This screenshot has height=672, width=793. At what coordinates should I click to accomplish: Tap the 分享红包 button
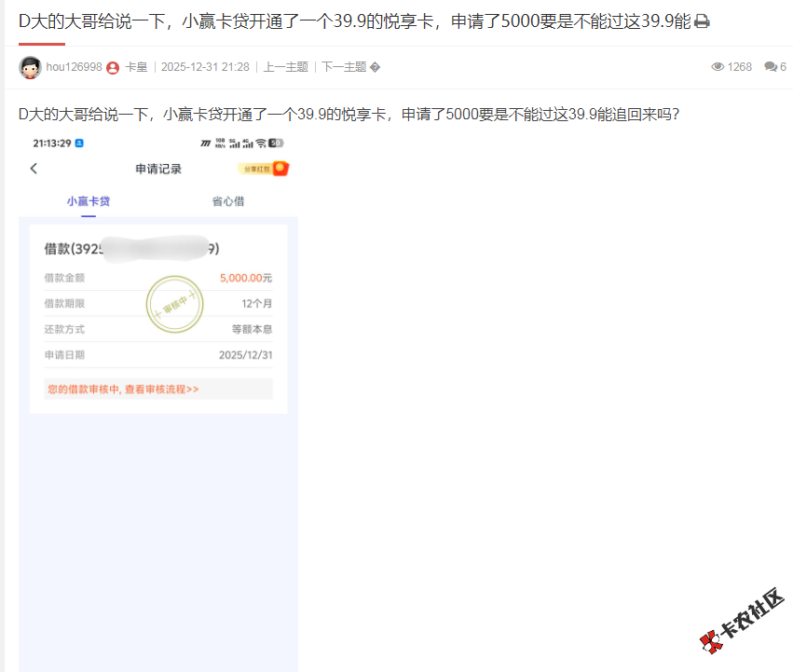click(x=258, y=168)
